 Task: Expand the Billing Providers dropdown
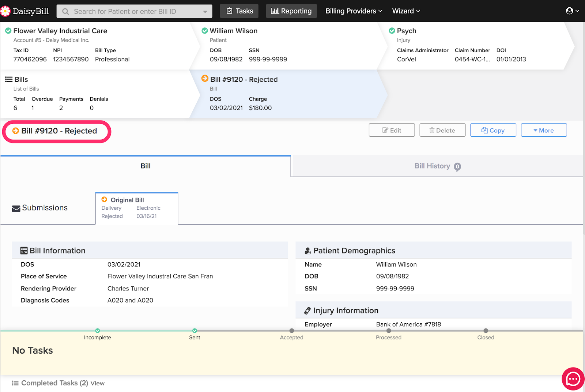point(354,11)
